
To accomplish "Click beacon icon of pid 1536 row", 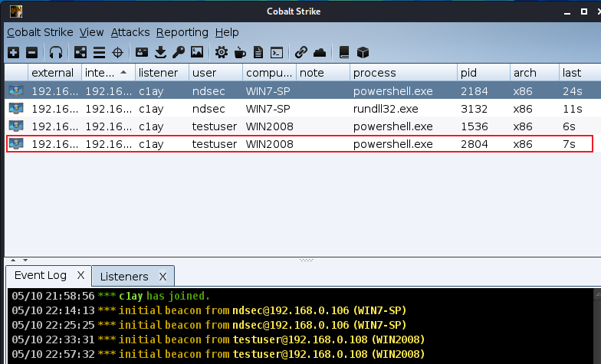I will point(16,126).
